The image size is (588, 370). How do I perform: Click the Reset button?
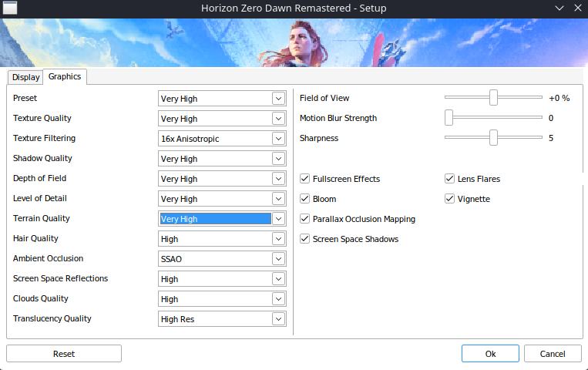[x=64, y=354]
